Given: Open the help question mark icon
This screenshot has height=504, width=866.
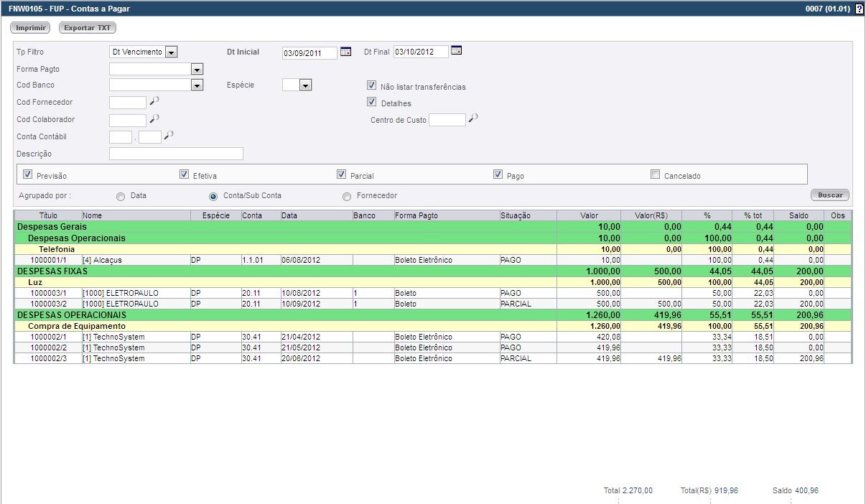Looking at the screenshot, I should [859, 9].
